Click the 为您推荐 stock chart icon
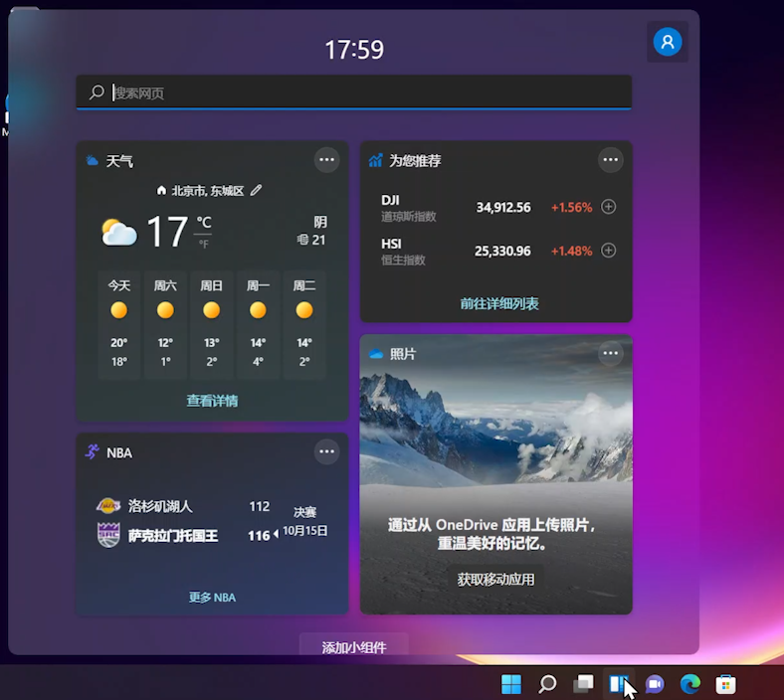The height and width of the screenshot is (700, 784). [375, 160]
